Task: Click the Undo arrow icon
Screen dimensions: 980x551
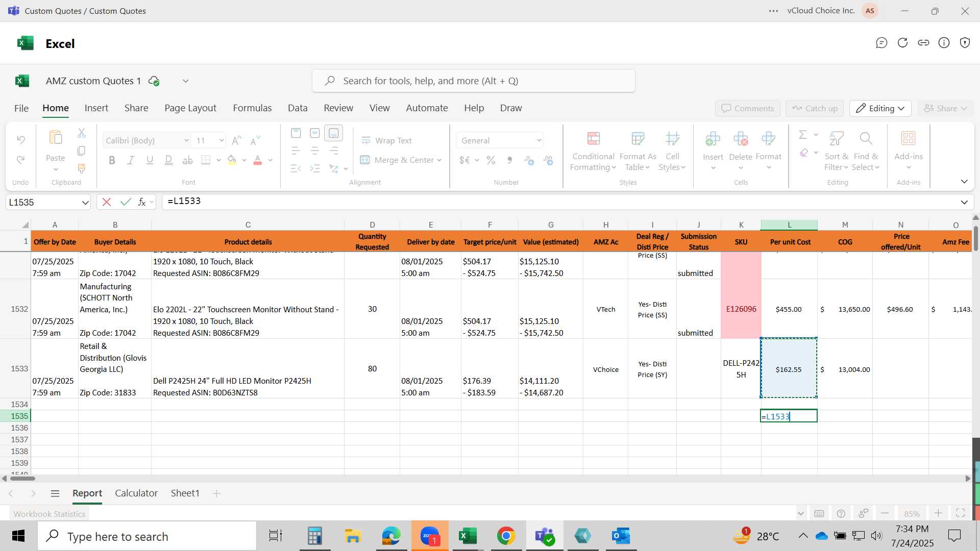Action: [21, 139]
